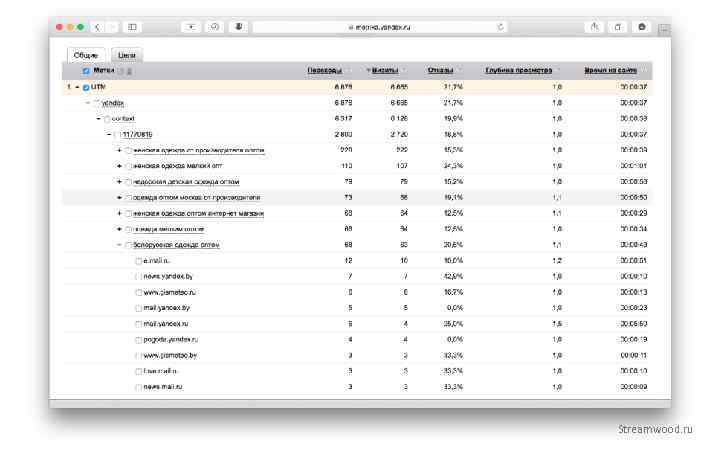Click the downloads icon in Safari toolbar
Screen dimensions: 720x450
[x=642, y=26]
